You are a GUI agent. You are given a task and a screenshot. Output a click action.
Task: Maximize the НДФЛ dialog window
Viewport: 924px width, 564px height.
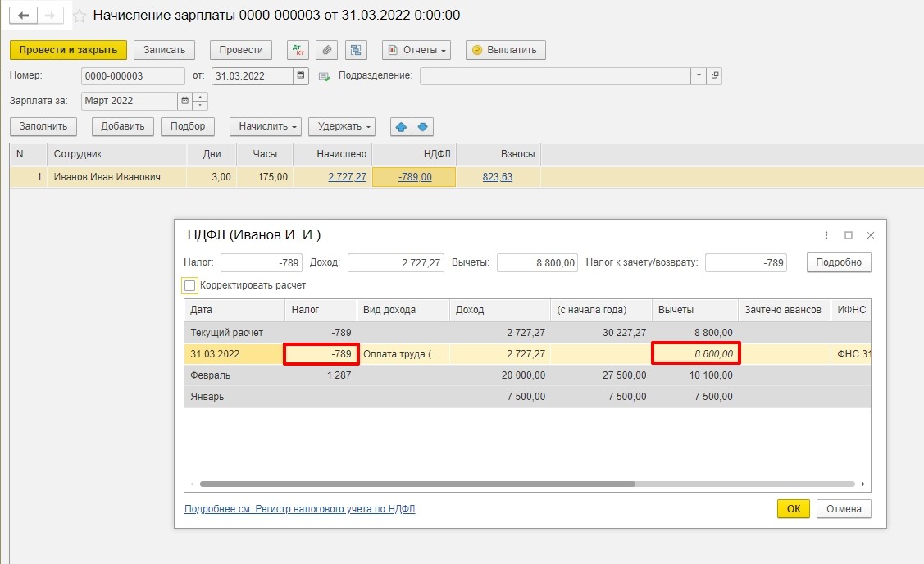point(849,235)
